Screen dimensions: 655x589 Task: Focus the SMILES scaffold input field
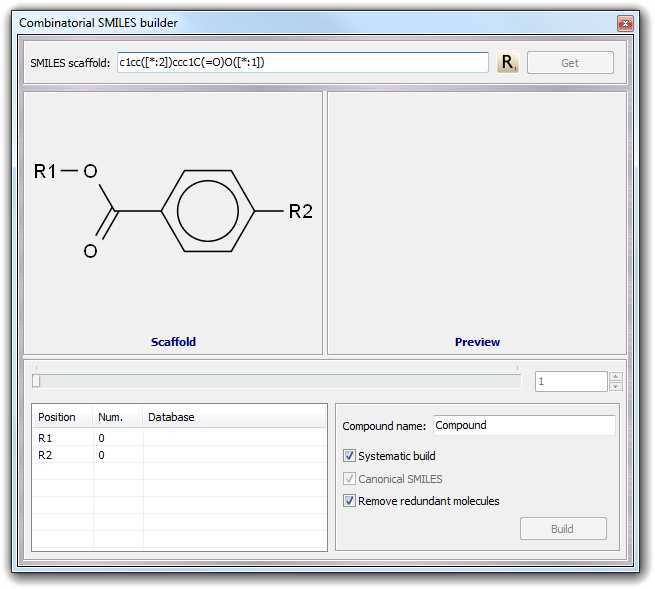point(303,63)
